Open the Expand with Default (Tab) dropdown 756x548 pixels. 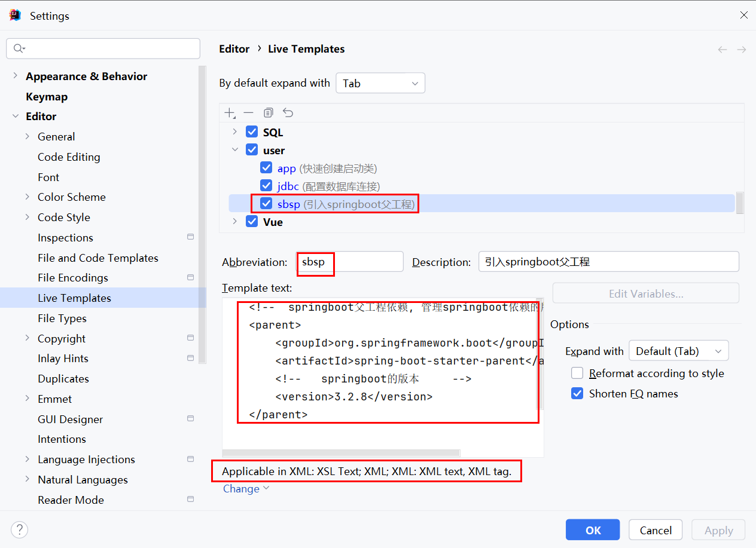[679, 351]
